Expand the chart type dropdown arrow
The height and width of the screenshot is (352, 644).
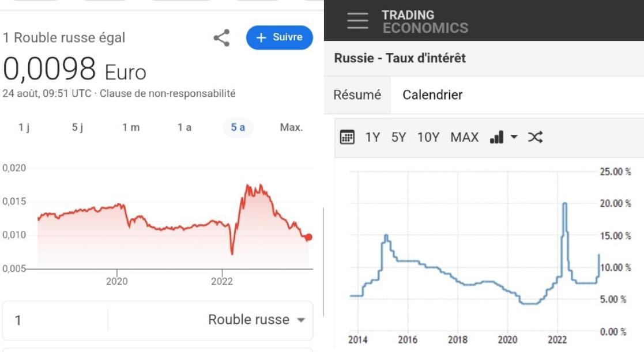coord(514,137)
